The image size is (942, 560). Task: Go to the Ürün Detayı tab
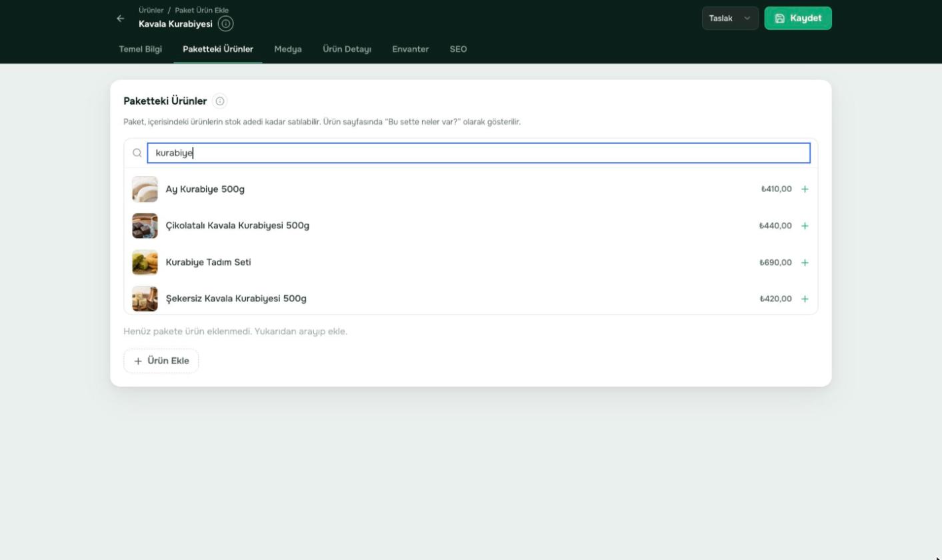pos(347,49)
